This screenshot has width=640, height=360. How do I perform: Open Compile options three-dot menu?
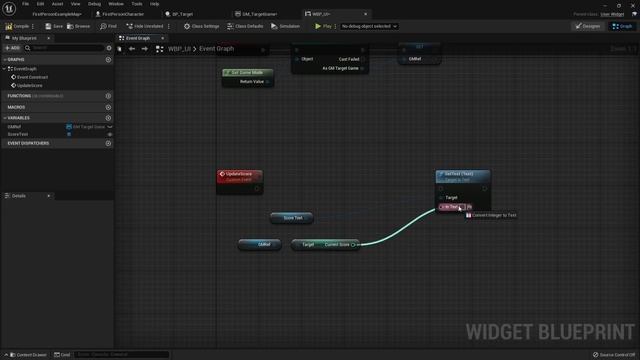coord(33,26)
